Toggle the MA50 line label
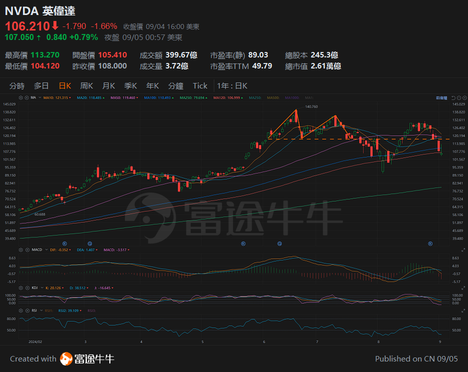Image resolution: width=468 pixels, height=372 pixels. point(124,98)
